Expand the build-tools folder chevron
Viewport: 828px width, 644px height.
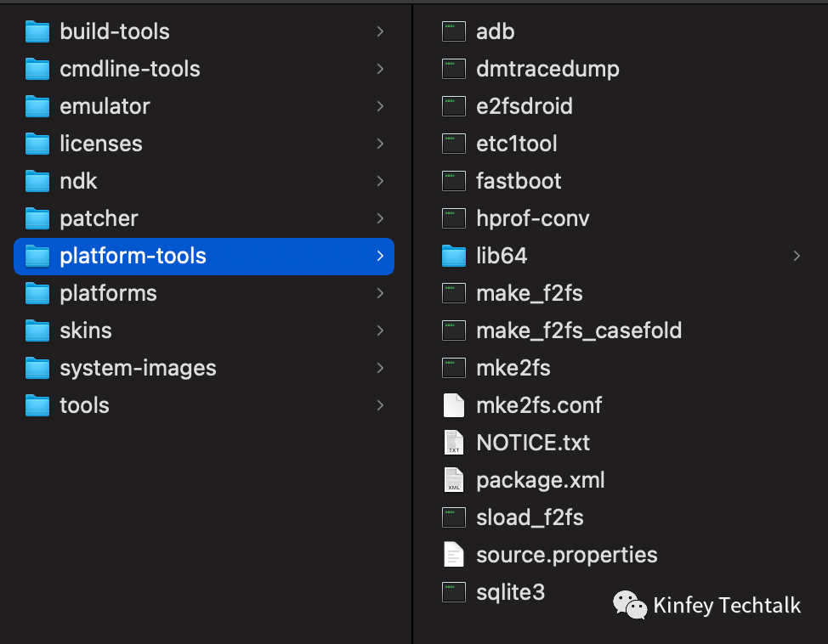380,31
